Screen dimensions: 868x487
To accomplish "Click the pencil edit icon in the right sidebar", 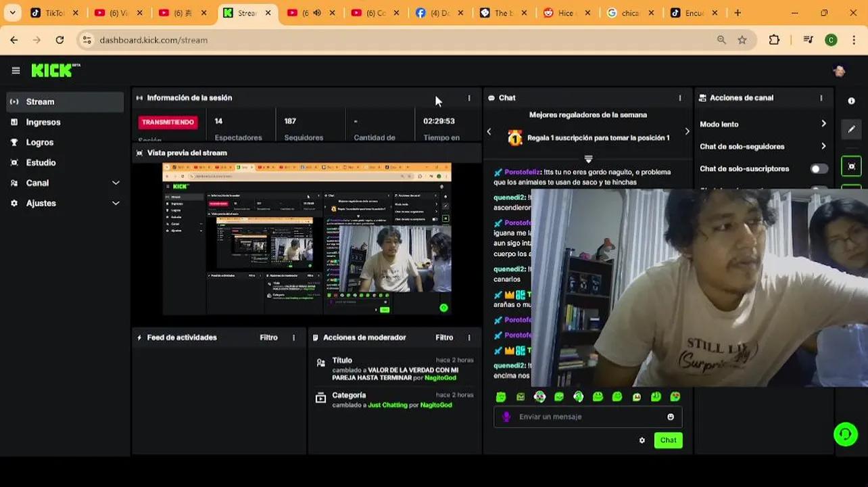I will point(851,129).
